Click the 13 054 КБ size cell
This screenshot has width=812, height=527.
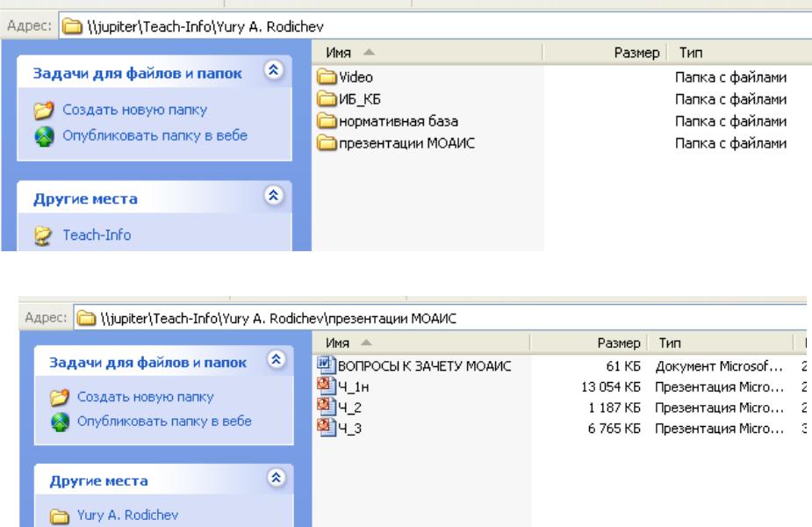(611, 387)
